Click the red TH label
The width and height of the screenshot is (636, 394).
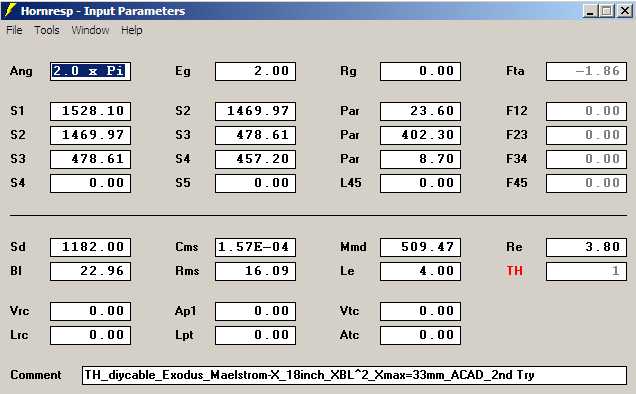click(x=514, y=271)
